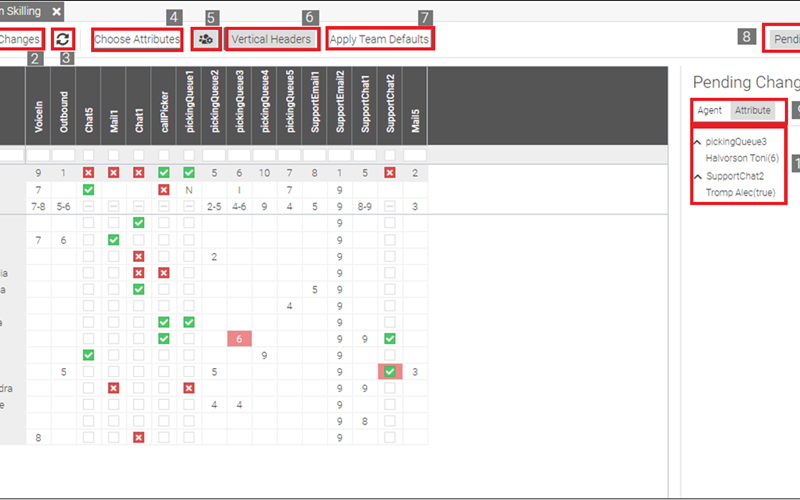The width and height of the screenshot is (800, 500).
Task: Click the Mail1 column header
Action: 113,106
